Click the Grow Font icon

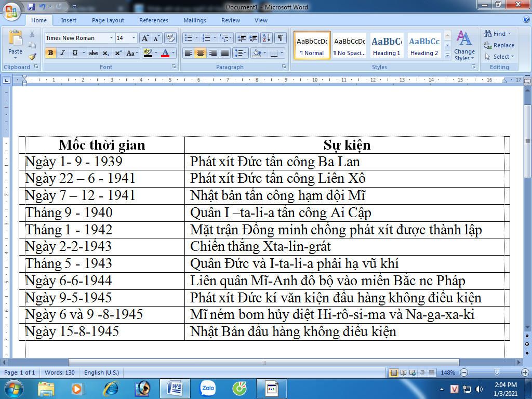click(145, 38)
